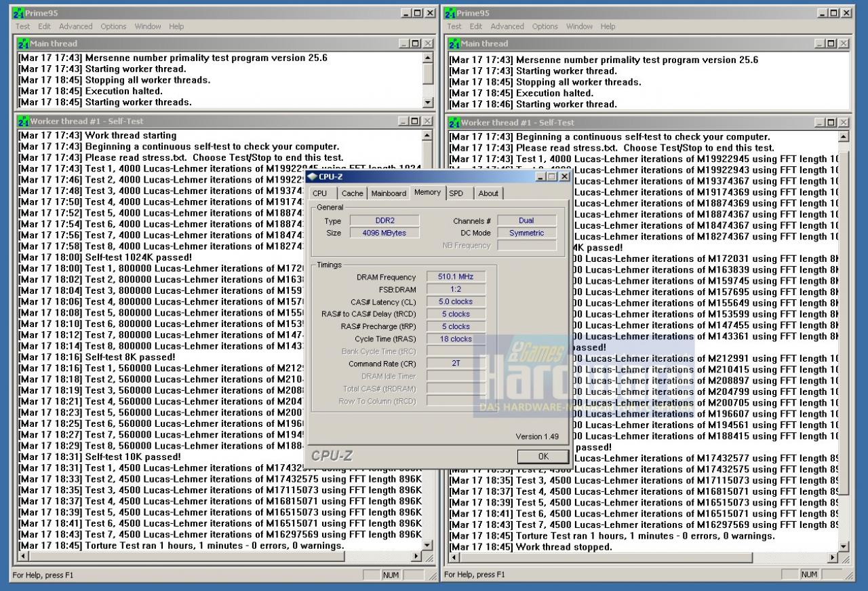Click scroll-up arrow of left Worker thread log

tap(427, 135)
